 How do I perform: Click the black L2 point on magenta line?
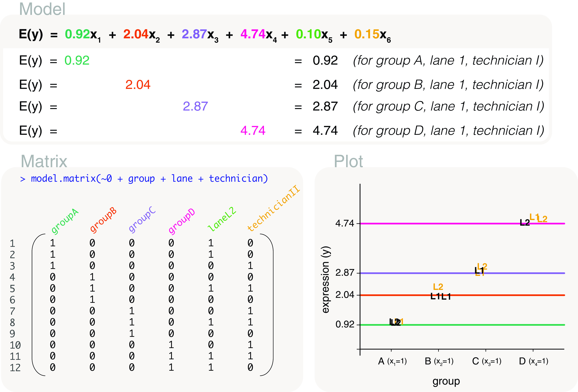(x=525, y=223)
